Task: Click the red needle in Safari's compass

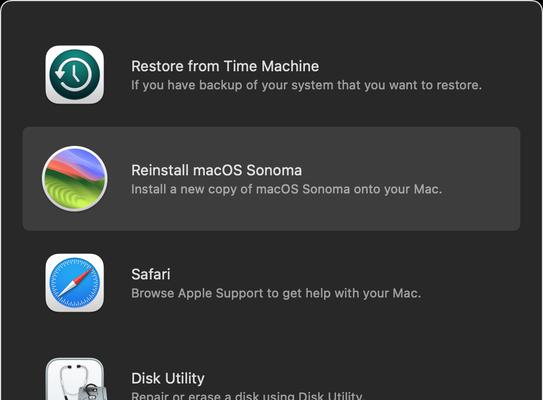Action: [83, 275]
